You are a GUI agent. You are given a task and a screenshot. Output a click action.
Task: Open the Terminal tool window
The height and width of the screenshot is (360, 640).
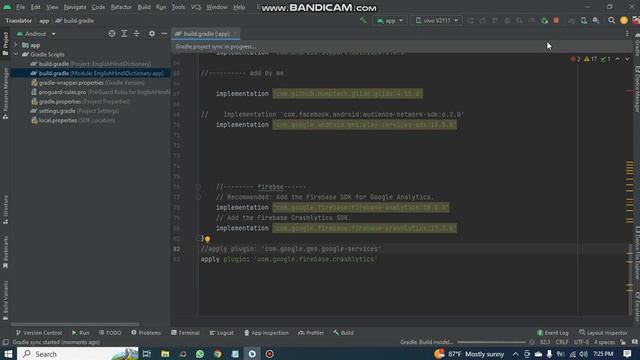pos(185,333)
